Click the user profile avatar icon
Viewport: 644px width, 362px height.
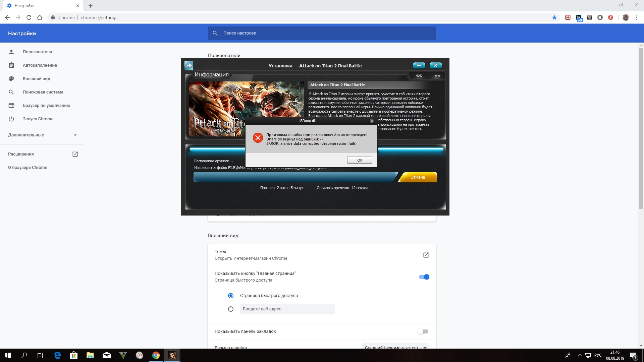coord(626,17)
